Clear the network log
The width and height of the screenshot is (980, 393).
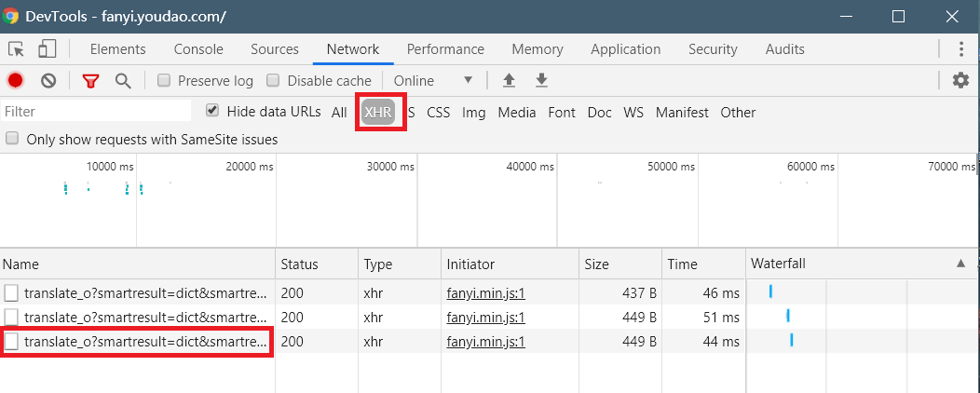pos(48,81)
